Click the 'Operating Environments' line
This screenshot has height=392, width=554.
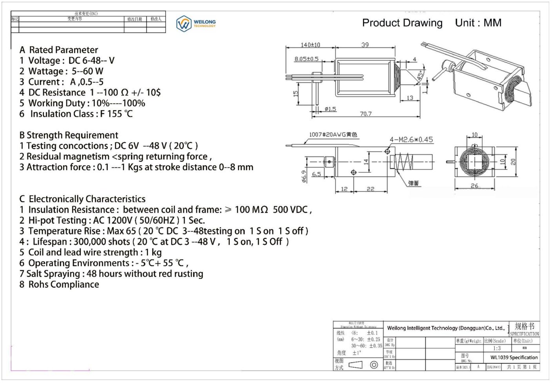point(104,263)
